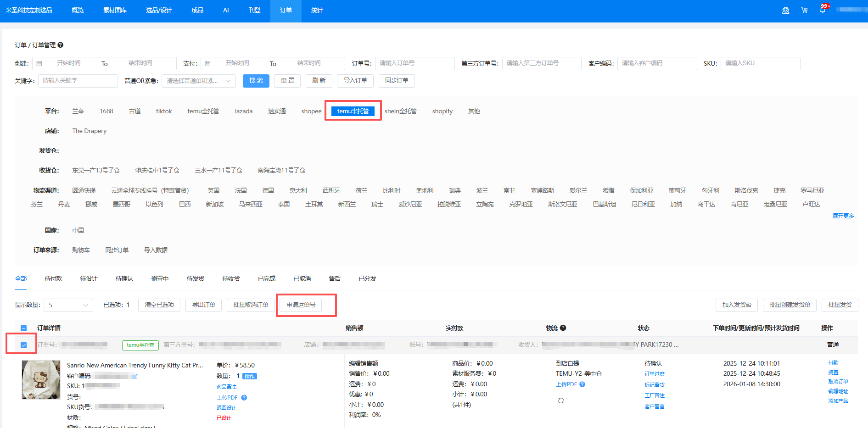Open the shopping cart icon
Screen dimensions: 868x428
(804, 10)
